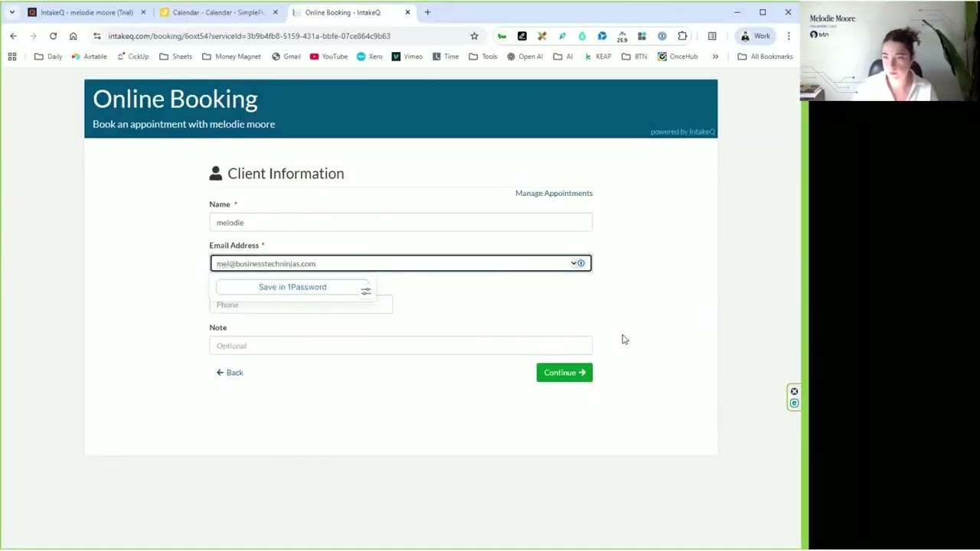980x551 pixels.
Task: Click the lower floating side widget icon
Action: click(794, 403)
